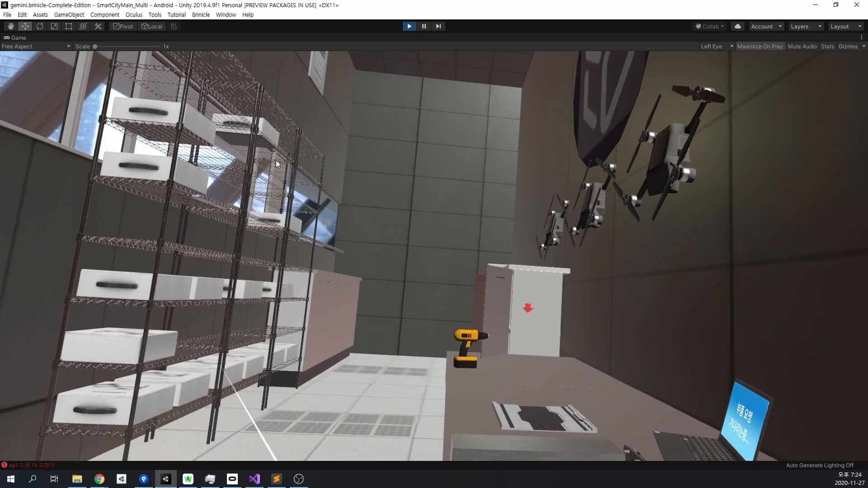868x488 pixels.
Task: Select the Rect transform tool
Action: (x=69, y=26)
